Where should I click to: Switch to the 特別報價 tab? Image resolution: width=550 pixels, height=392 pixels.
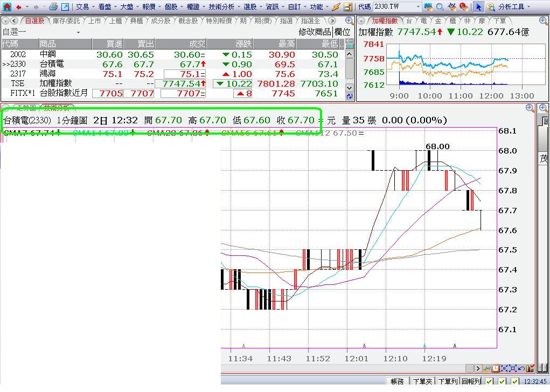tap(219, 21)
